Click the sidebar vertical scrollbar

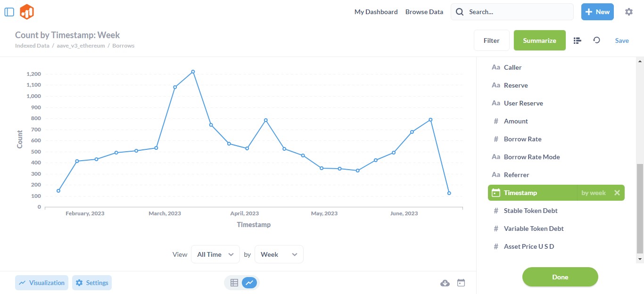click(640, 207)
